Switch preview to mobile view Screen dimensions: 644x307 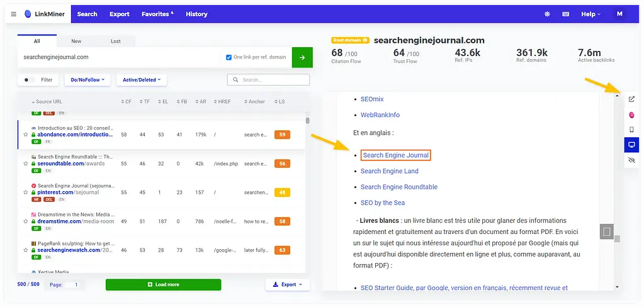(631, 130)
